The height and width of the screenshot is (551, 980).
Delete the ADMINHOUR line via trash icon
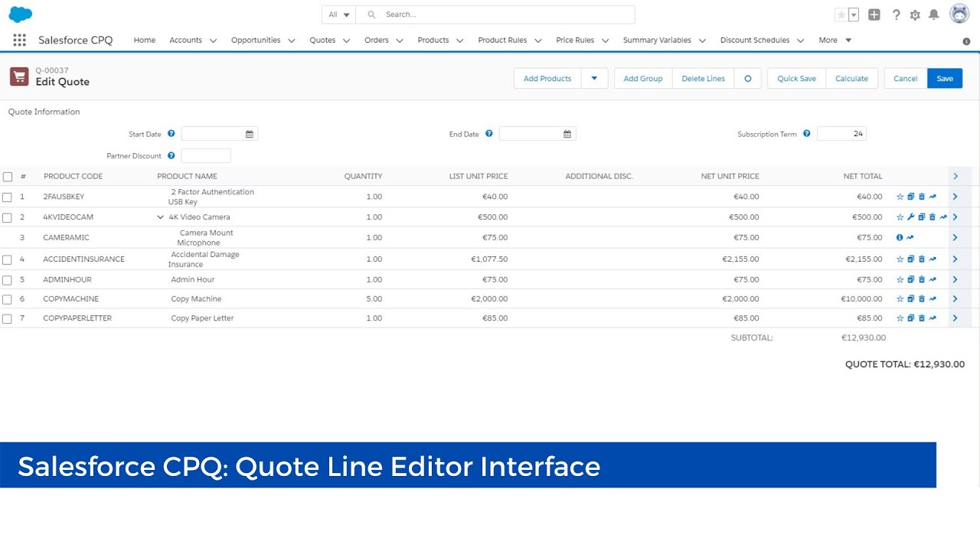tap(922, 280)
